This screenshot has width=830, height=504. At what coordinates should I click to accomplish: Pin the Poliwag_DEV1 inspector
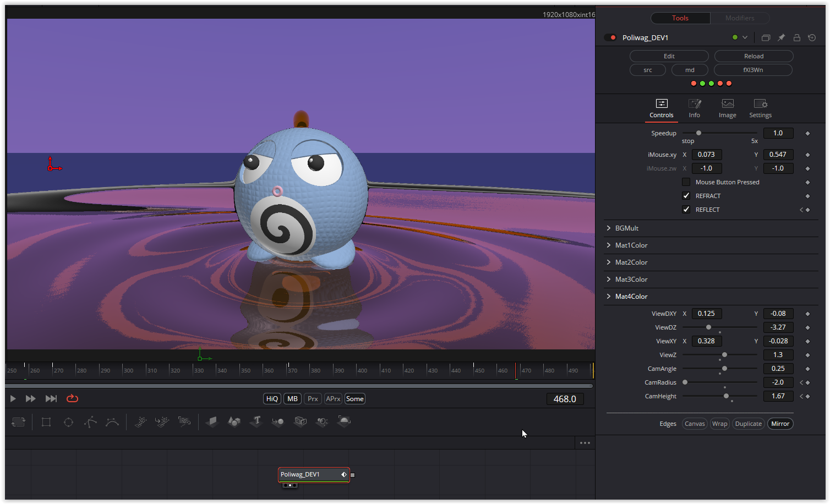[x=781, y=38]
